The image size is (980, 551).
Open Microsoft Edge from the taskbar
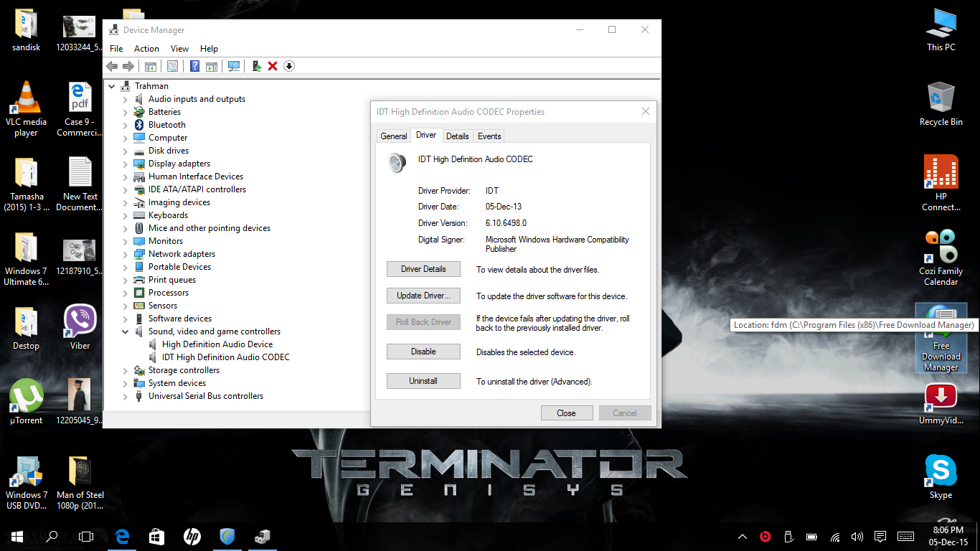pyautogui.click(x=123, y=536)
